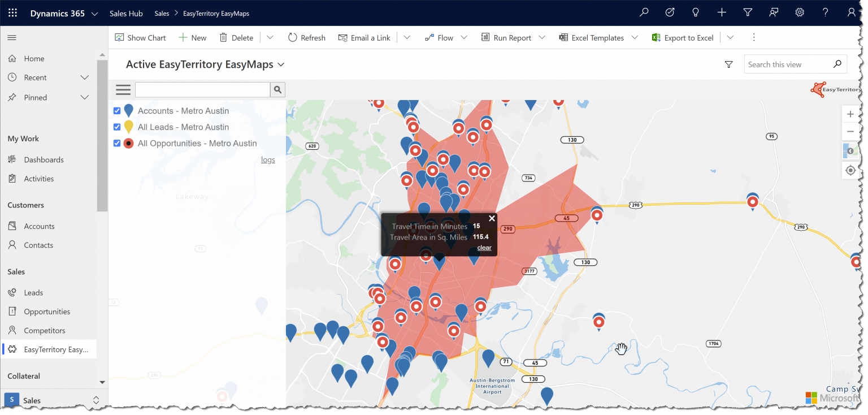Screen dimensions: 868x415
Task: Uncheck All Opportunities - Metro Austin
Action: 117,143
